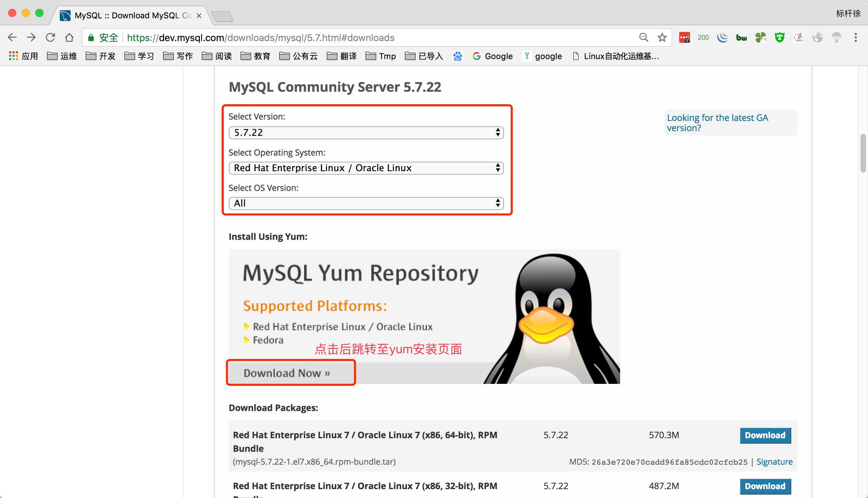Open the lowercase google bookmark
Screen dimensions: 868x498
click(543, 56)
